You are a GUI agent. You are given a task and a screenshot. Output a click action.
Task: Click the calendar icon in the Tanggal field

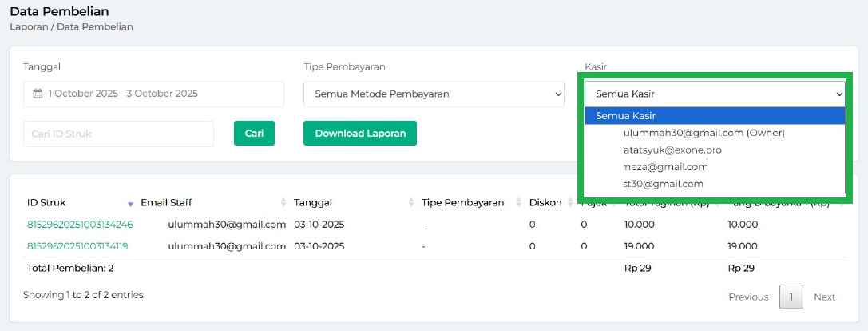coord(37,94)
